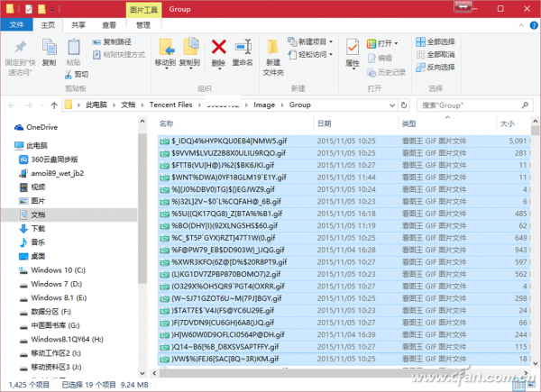Screen dimensions: 541x392
Task: Click the Picture Tools (图片工具) tab
Action: (x=143, y=10)
